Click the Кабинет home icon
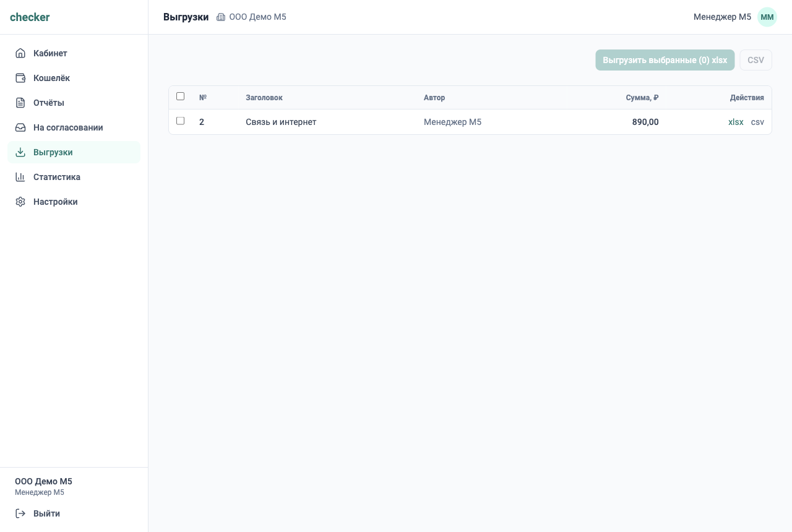792x532 pixels. pos(20,53)
